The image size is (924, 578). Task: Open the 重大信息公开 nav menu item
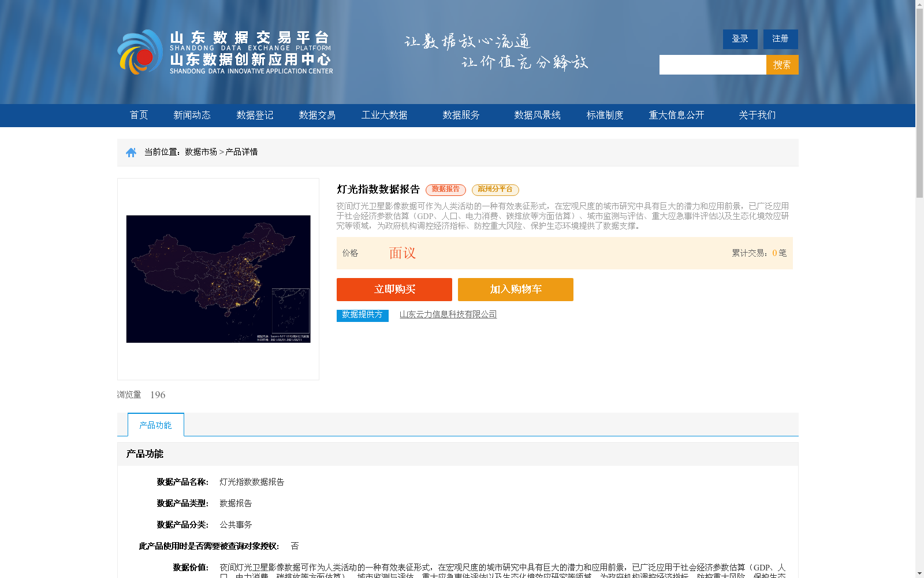(x=676, y=115)
